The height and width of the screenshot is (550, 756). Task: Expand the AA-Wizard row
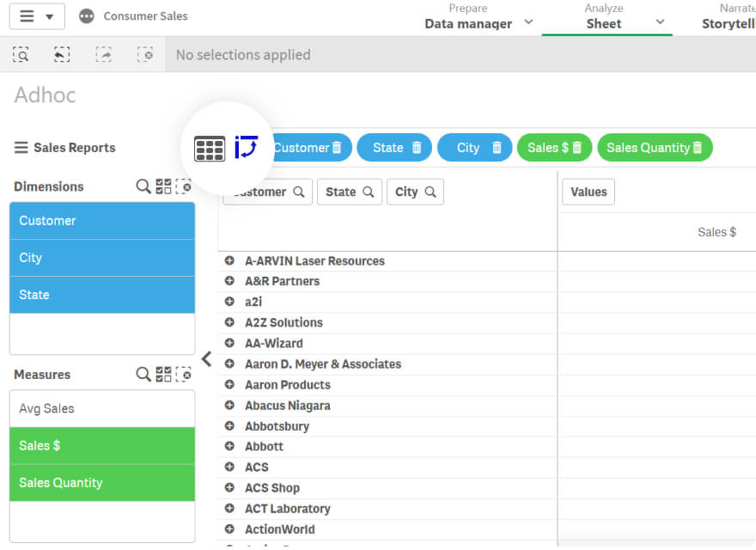coord(229,343)
